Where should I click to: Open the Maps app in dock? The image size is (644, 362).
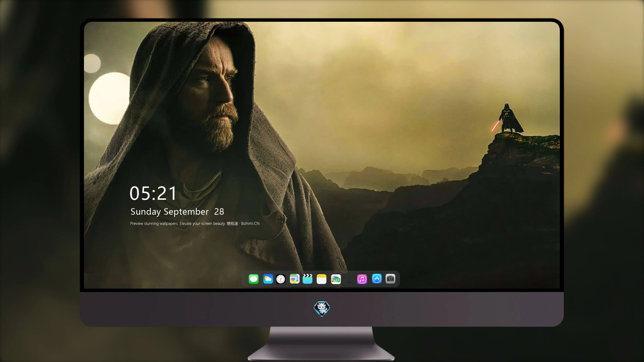coord(294,279)
